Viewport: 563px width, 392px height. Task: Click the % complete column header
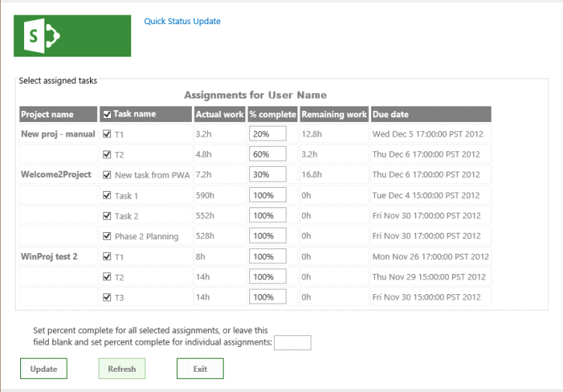272,114
